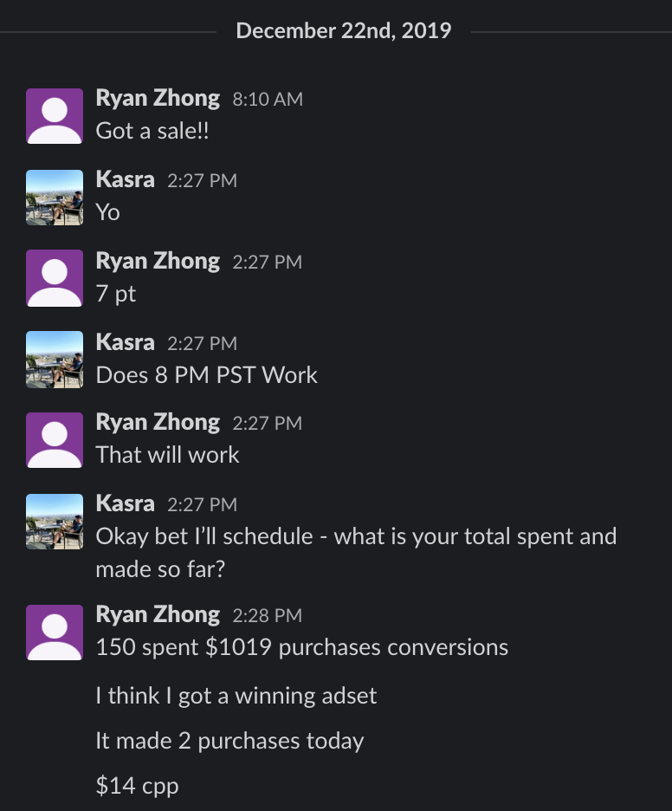Click the timestamp next to Ryan Zhong's "7 pt" message
The image size is (672, 811).
267,263
